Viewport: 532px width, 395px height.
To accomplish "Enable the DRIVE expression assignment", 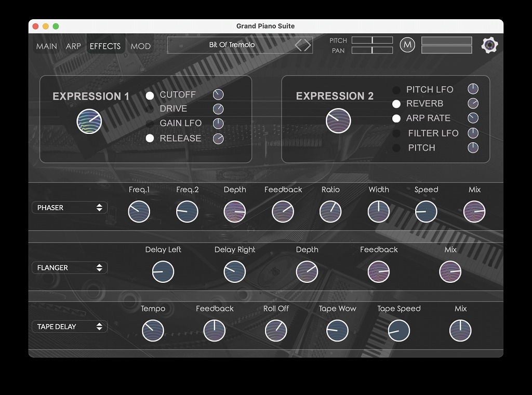I will coord(150,109).
